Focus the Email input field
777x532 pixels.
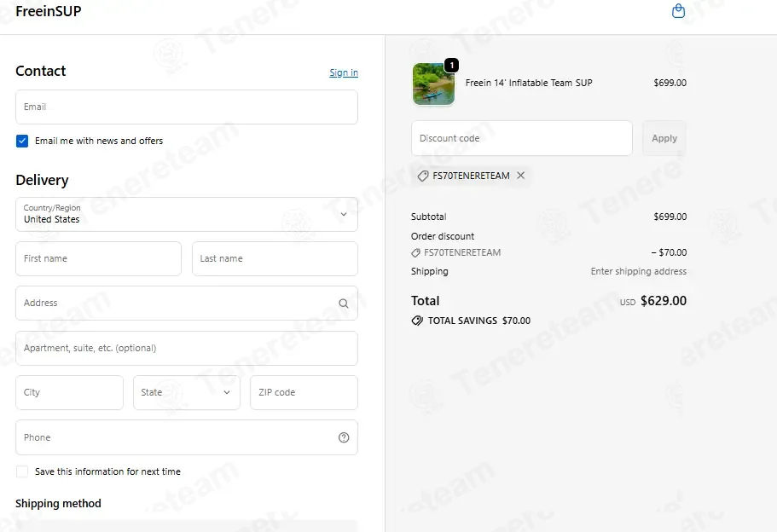point(187,107)
